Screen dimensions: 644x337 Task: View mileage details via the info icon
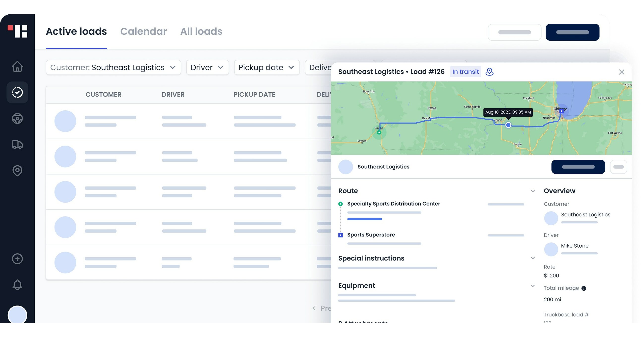click(584, 288)
